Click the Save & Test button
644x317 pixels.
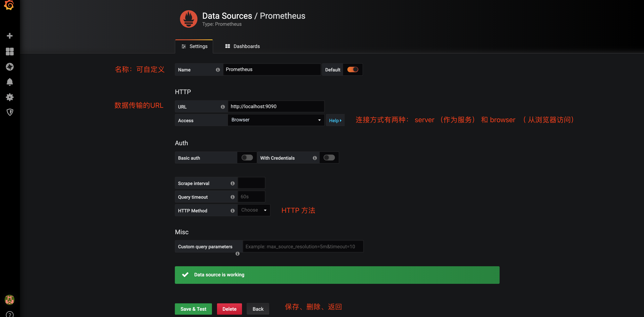point(193,309)
